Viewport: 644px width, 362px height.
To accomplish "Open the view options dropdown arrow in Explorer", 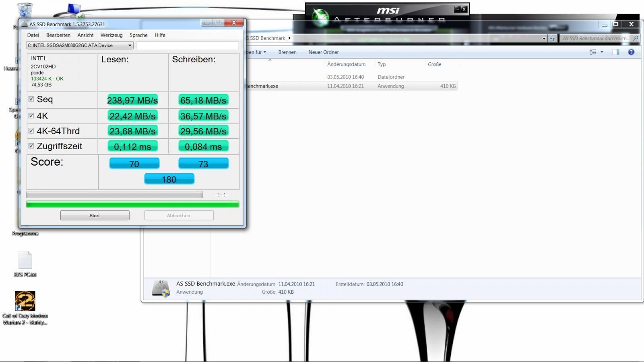I will pos(602,52).
